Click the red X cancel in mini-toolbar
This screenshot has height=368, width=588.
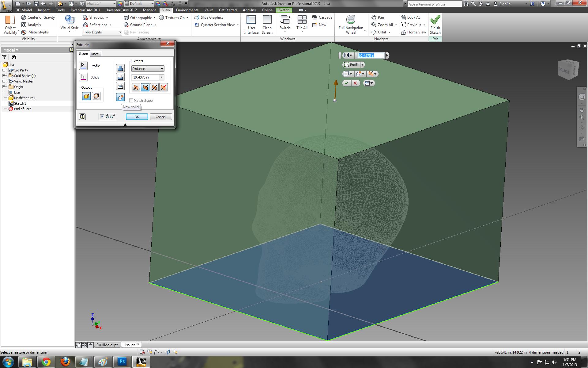[355, 83]
